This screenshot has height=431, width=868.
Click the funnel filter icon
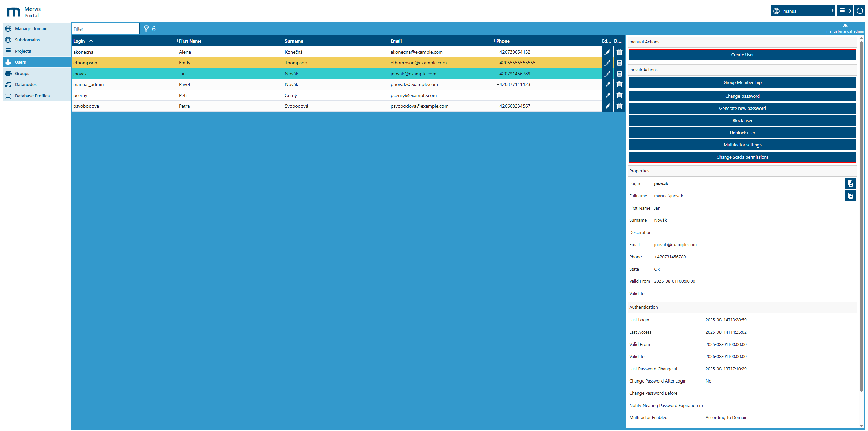tap(146, 29)
